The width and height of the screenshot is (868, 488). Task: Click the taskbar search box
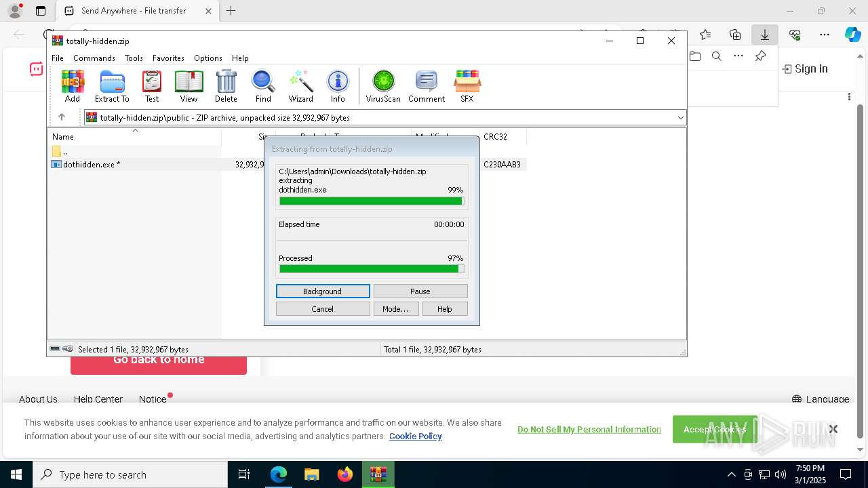pos(130,474)
